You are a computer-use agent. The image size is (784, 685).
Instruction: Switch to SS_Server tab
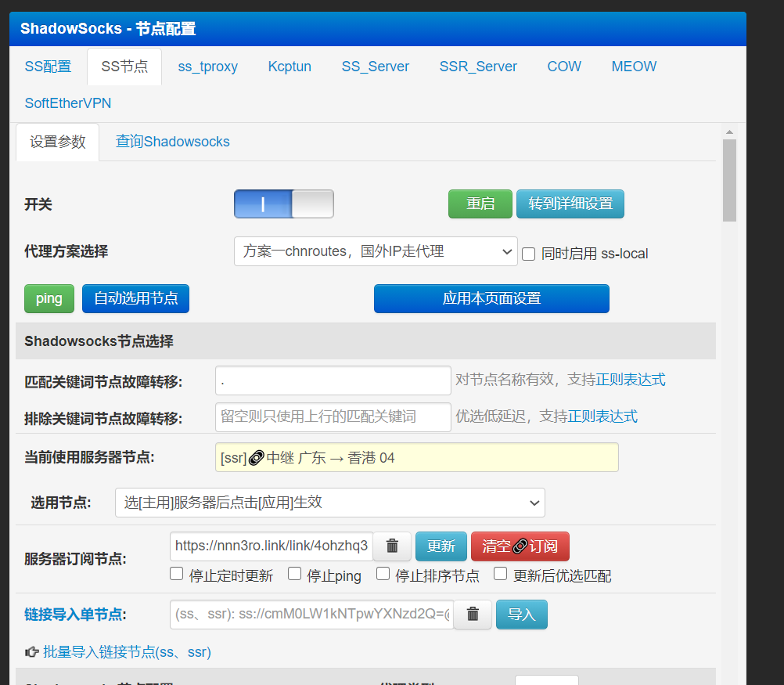click(376, 67)
